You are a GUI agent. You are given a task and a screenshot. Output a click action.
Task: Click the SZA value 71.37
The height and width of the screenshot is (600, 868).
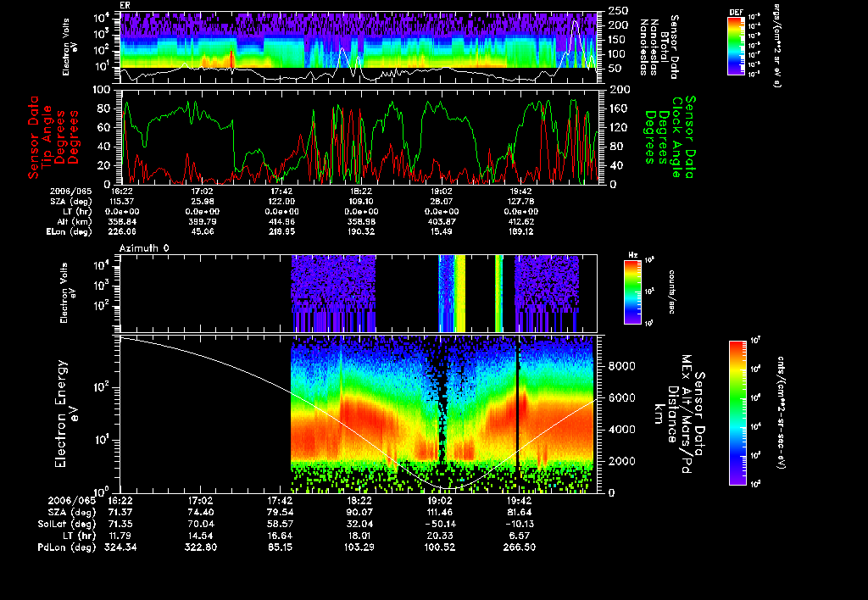[x=120, y=513]
